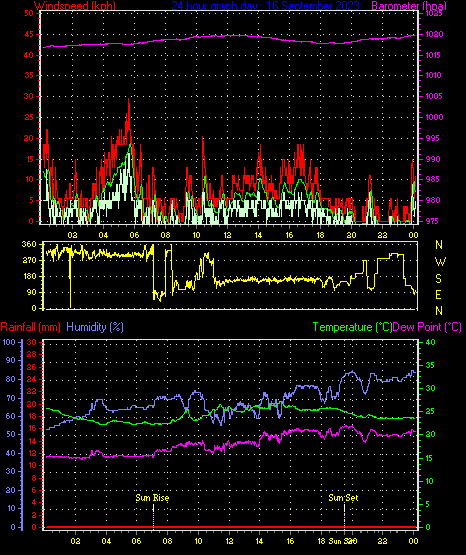The image size is (466, 555).
Task: Click the 990 barometer axis value
Action: [432, 159]
